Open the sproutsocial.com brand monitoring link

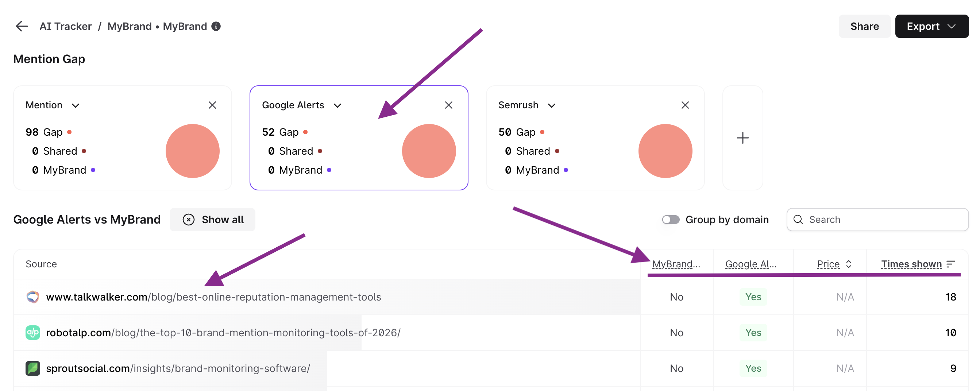point(178,368)
